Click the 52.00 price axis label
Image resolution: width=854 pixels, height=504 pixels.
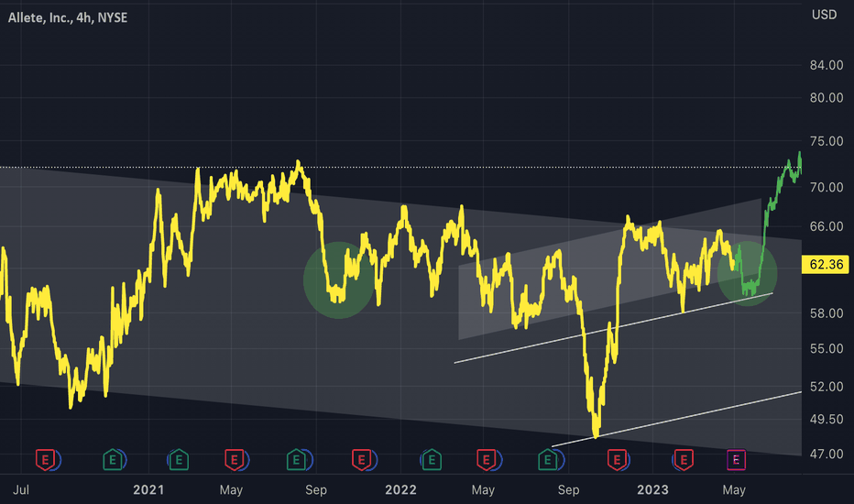click(827, 387)
